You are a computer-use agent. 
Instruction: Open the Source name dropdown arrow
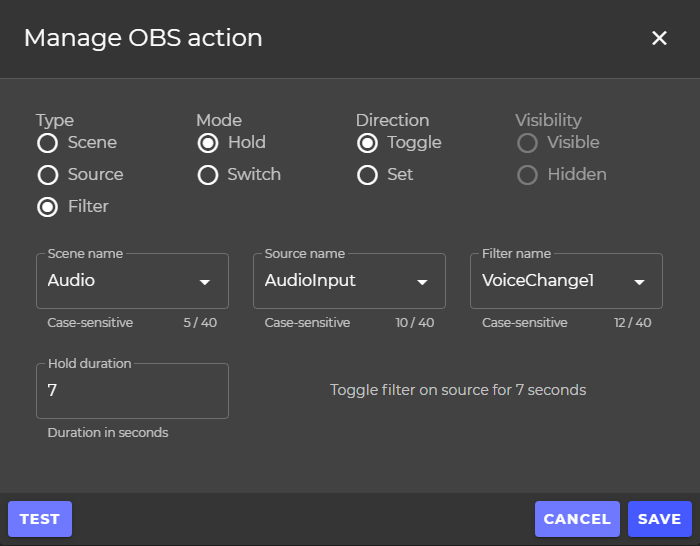coord(422,282)
